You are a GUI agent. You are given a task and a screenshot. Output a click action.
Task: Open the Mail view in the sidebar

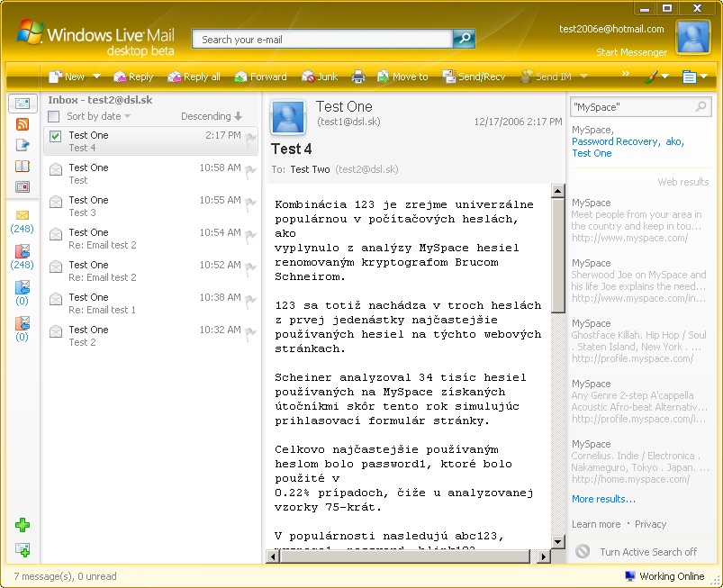[23, 104]
